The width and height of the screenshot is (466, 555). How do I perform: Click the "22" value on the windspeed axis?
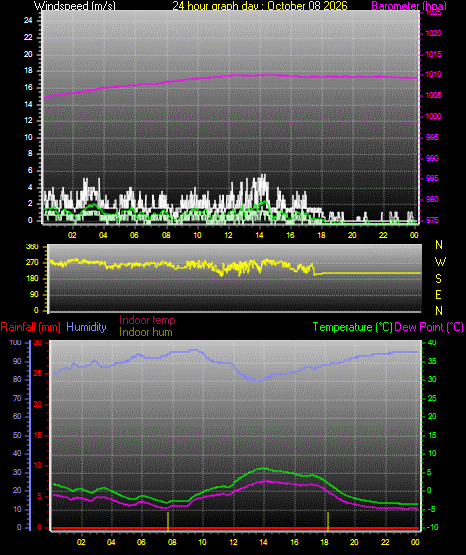click(28, 37)
